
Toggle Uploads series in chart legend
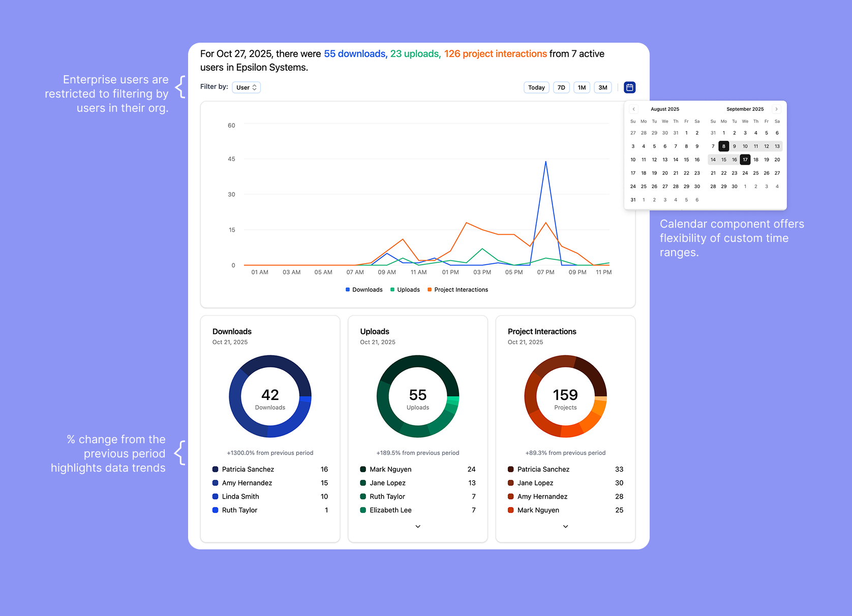pyautogui.click(x=405, y=290)
